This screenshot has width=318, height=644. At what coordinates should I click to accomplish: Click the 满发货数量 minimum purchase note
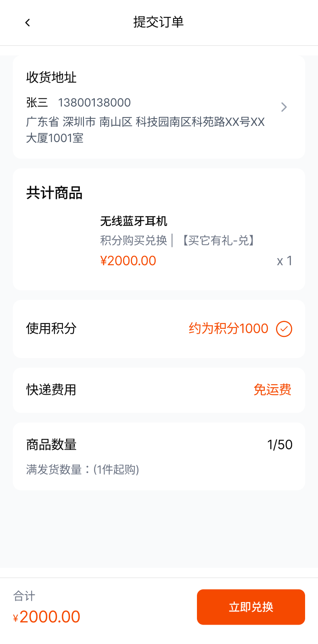[83, 470]
